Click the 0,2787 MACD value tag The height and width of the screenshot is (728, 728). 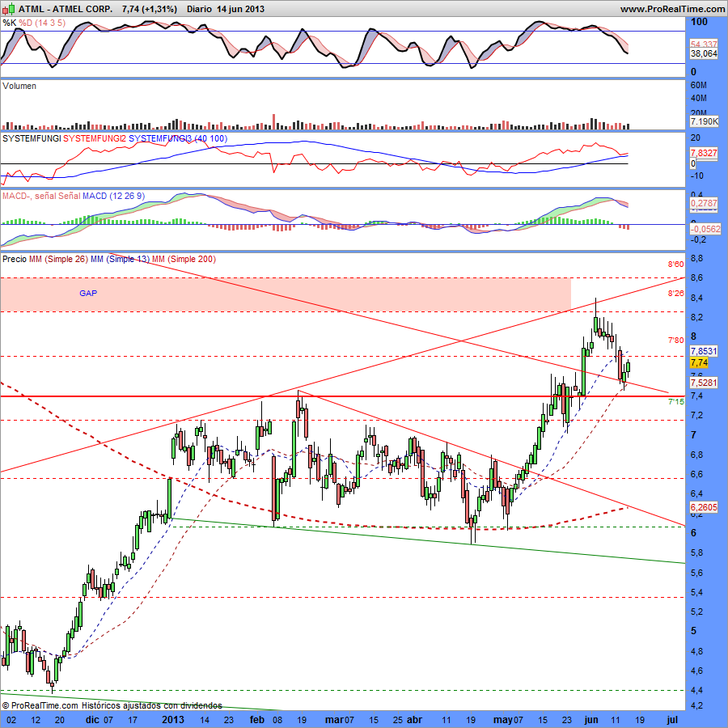point(704,203)
